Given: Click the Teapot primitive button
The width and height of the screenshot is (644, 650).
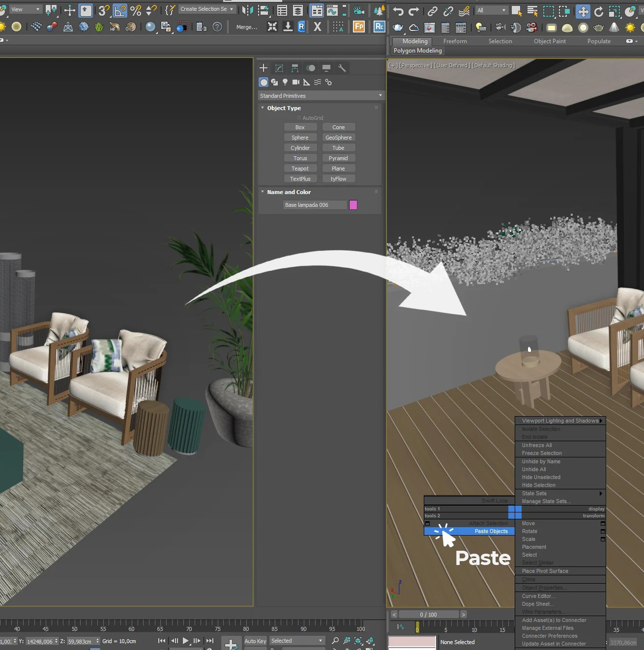Looking at the screenshot, I should [300, 169].
